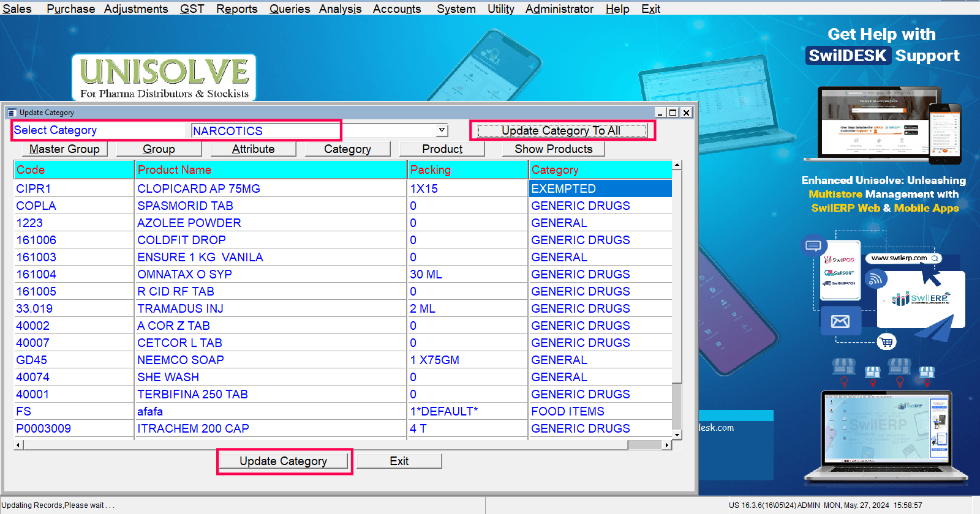The width and height of the screenshot is (980, 514).
Task: Open the GST menu
Action: click(x=192, y=9)
